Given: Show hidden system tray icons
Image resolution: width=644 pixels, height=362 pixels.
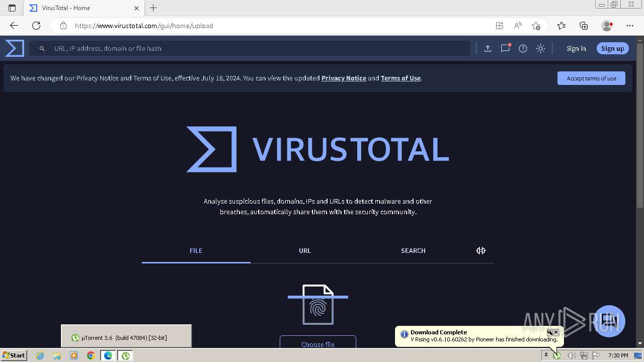Looking at the screenshot, I should pyautogui.click(x=546, y=355).
